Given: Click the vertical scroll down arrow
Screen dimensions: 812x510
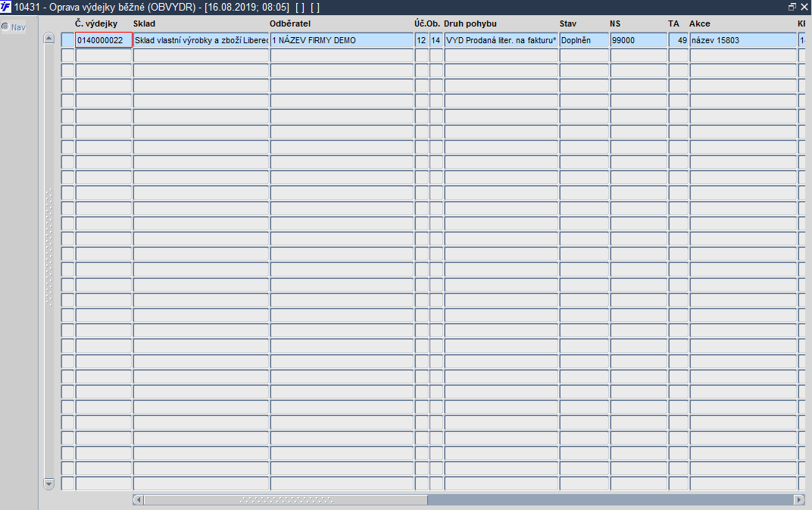Looking at the screenshot, I should click(48, 484).
